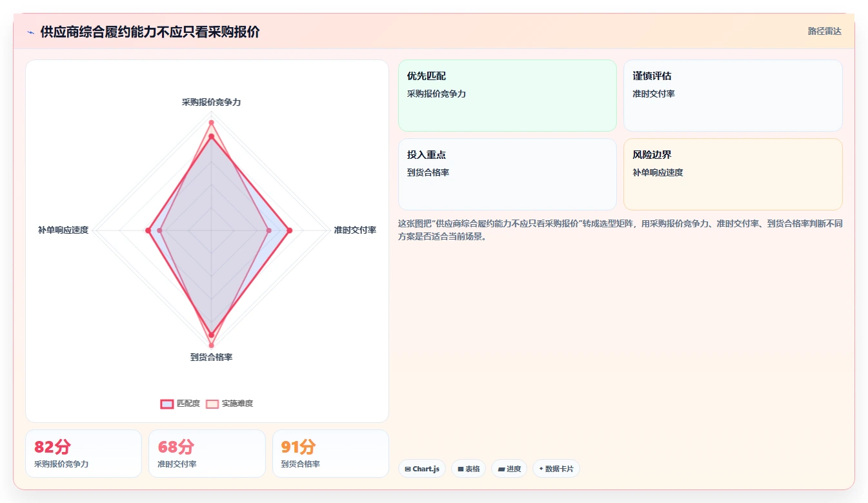Click 采购报价竞争力 caption under 82分

click(61, 464)
